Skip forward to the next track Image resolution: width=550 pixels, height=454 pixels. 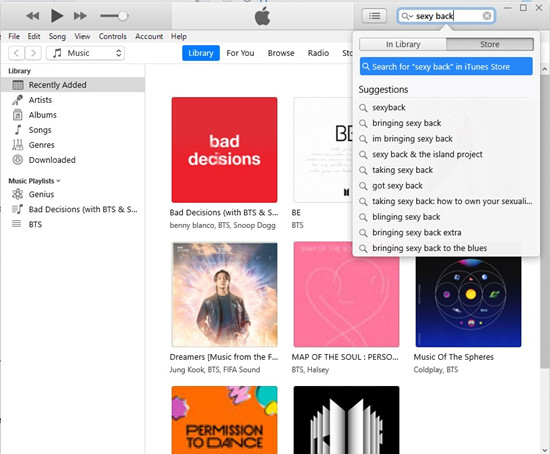tap(80, 16)
